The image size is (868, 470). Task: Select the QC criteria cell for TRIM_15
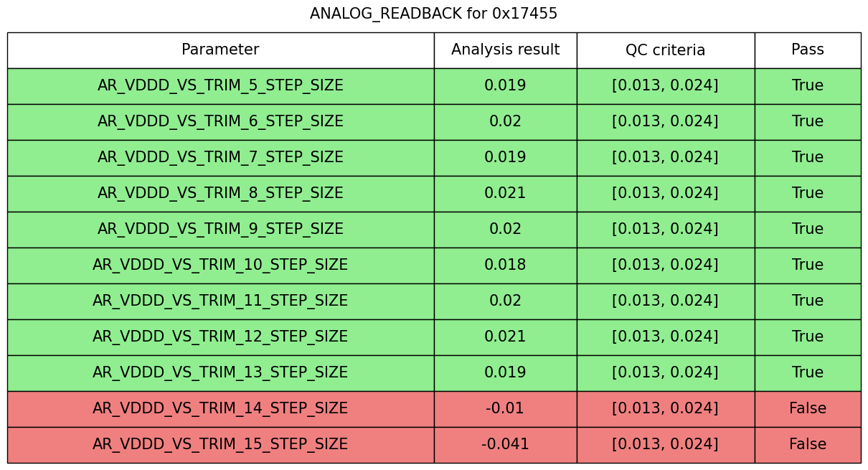[x=665, y=445]
